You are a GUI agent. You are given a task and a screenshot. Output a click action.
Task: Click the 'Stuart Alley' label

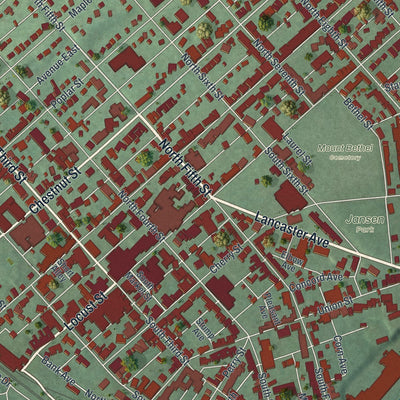coord(63,271)
